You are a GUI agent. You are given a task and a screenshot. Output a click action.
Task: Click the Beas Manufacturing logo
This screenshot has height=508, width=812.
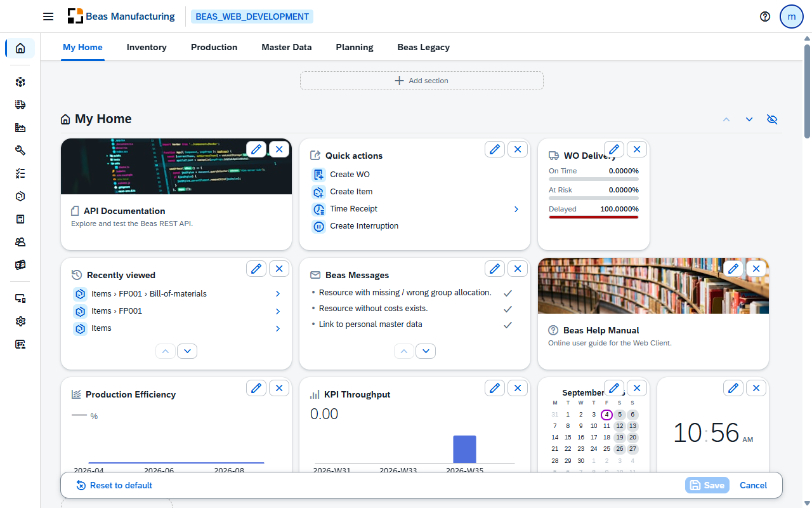pos(121,17)
